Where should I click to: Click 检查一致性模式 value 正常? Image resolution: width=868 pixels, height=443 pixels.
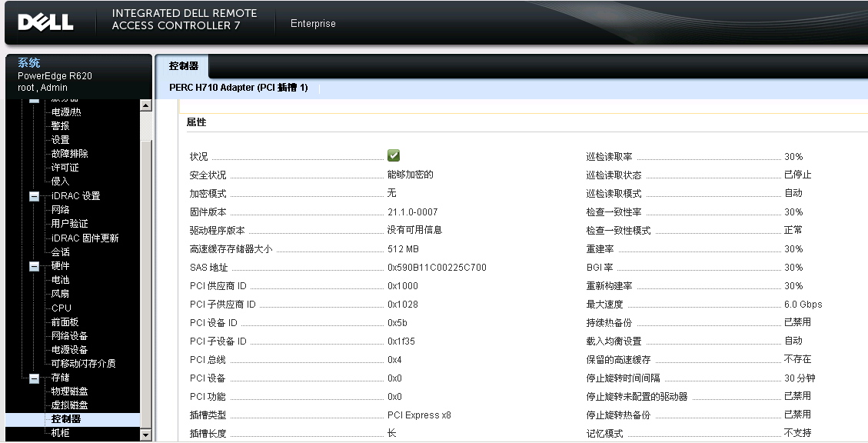tap(793, 230)
